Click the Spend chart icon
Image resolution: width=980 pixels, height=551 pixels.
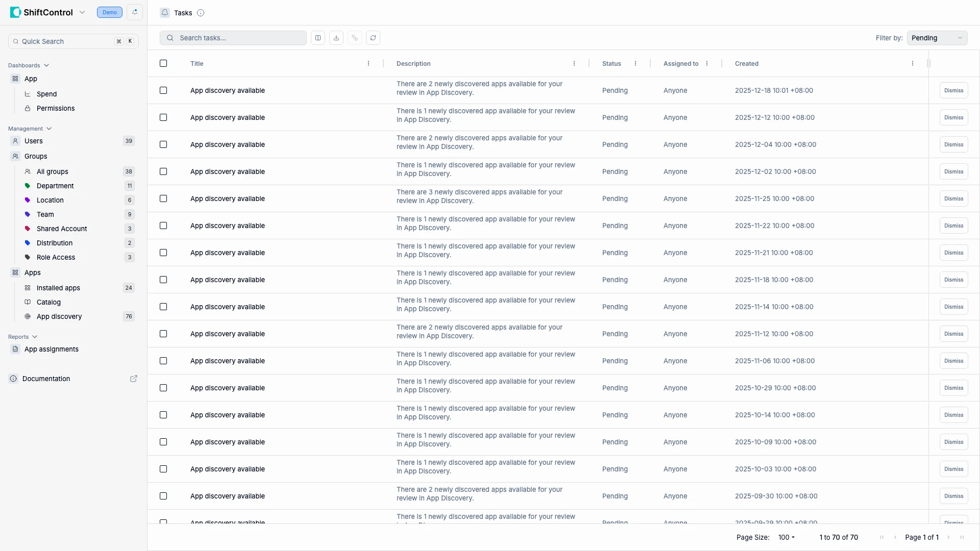tap(28, 94)
